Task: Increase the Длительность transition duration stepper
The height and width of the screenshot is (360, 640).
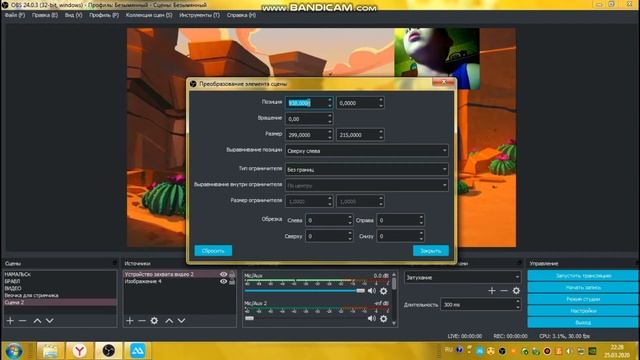Action: pyautogui.click(x=518, y=302)
